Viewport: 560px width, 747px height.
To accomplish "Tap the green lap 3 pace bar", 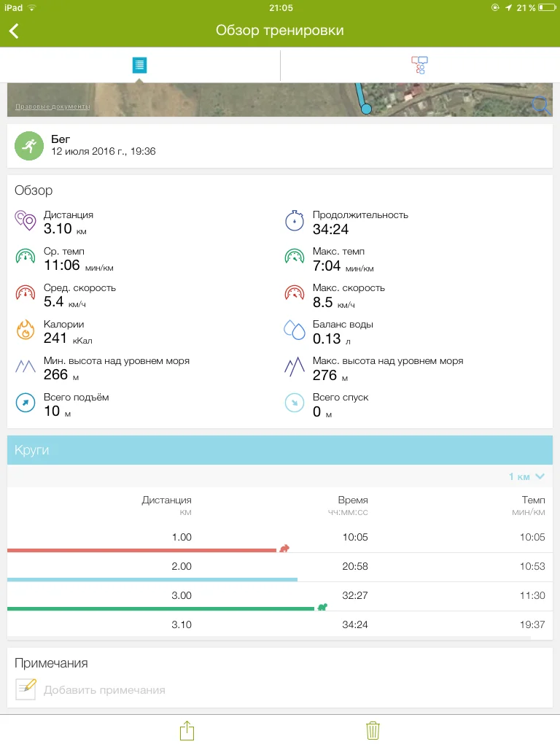I will 161,608.
